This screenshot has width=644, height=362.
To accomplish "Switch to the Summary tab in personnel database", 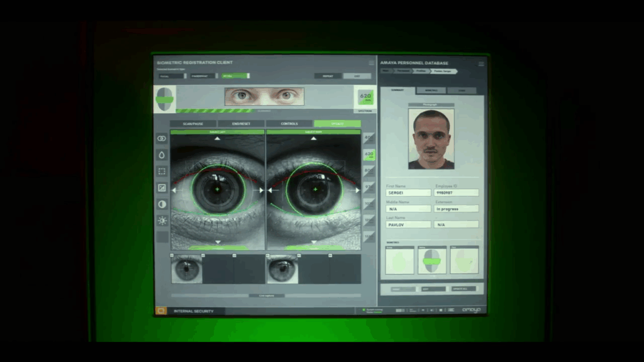I will tap(397, 90).
